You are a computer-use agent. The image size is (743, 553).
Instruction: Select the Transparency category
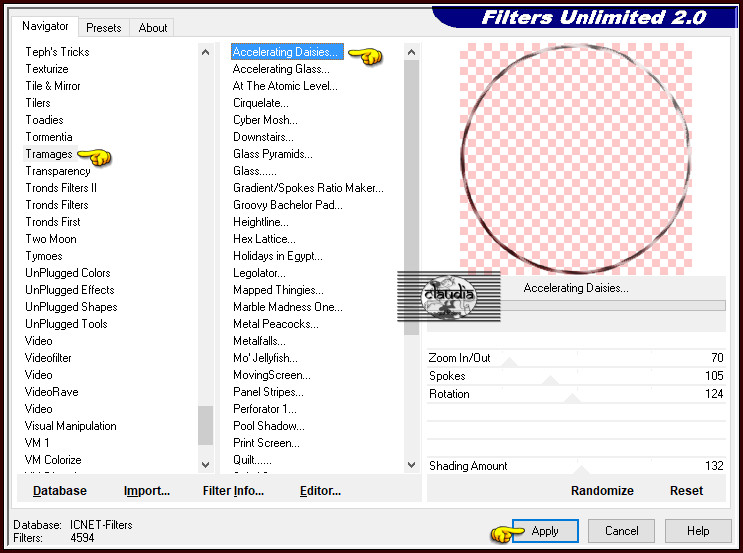[58, 171]
